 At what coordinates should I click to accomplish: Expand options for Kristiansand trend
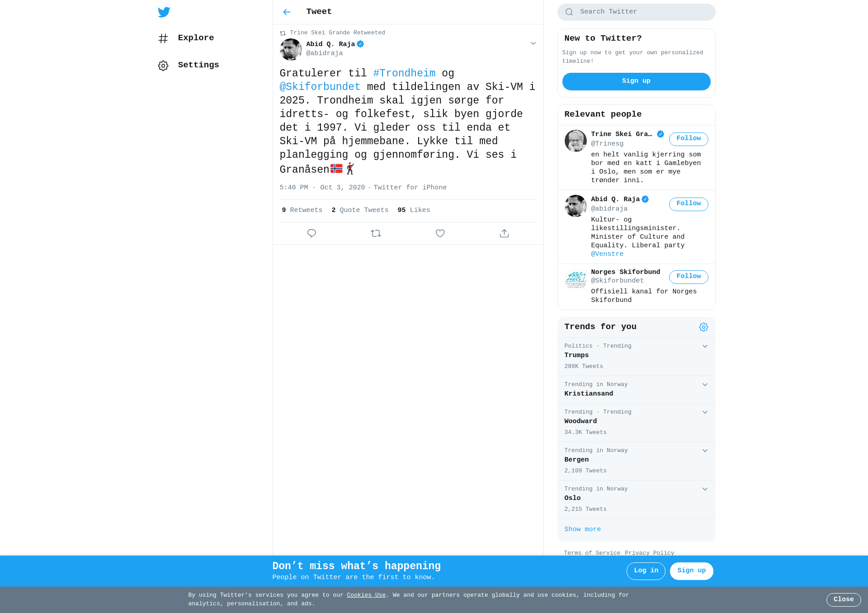point(705,385)
